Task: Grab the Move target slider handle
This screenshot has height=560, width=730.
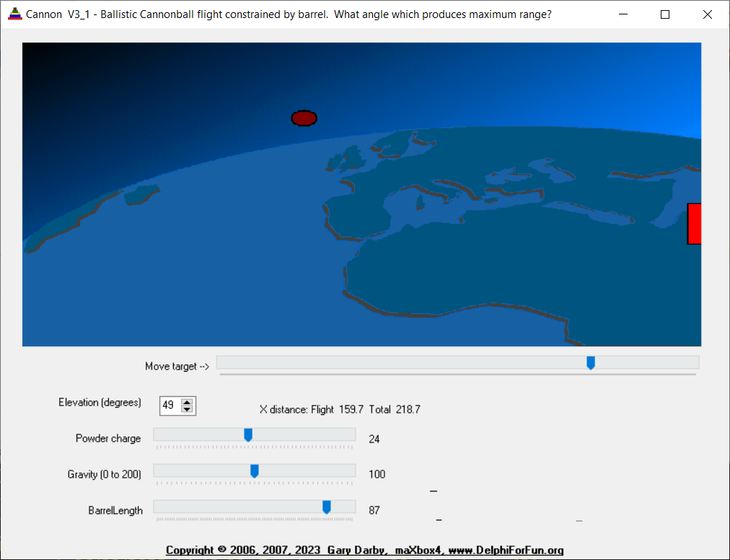Action: pos(591,362)
